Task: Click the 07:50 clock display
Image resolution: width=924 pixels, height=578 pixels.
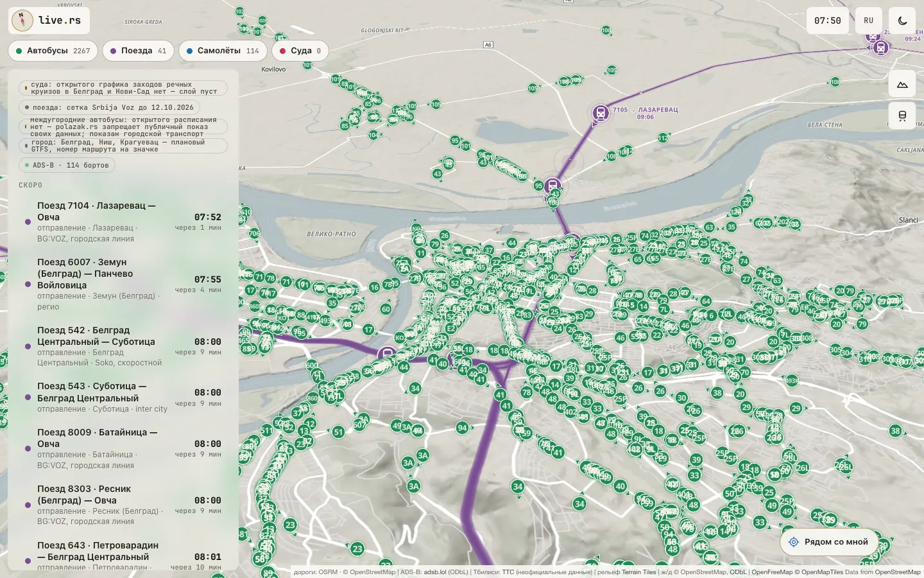Action: 828,21
